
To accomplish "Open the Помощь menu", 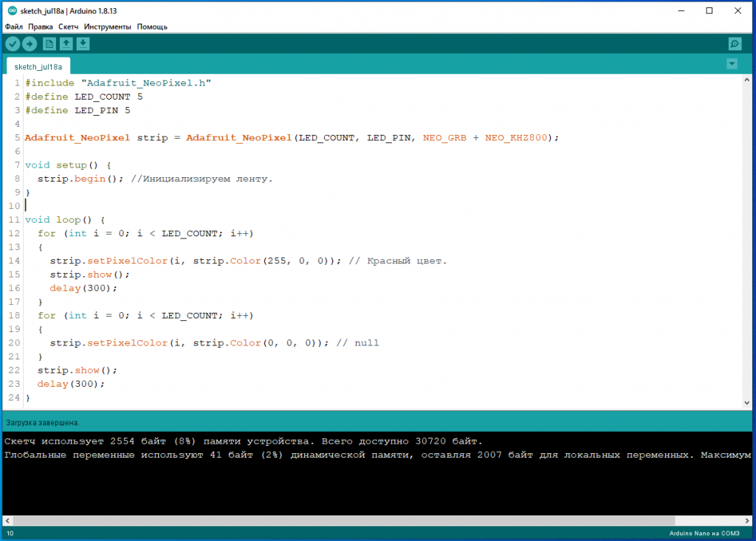I will tap(152, 27).
